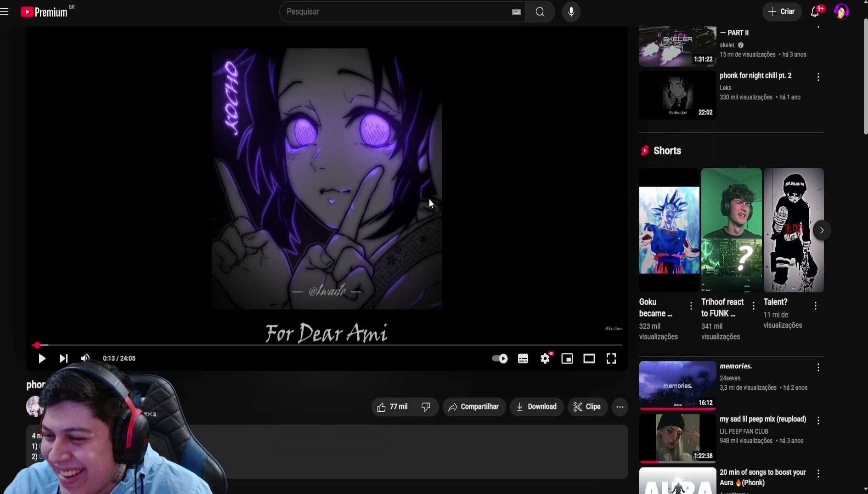
Task: Open options for memories. video
Action: [818, 367]
